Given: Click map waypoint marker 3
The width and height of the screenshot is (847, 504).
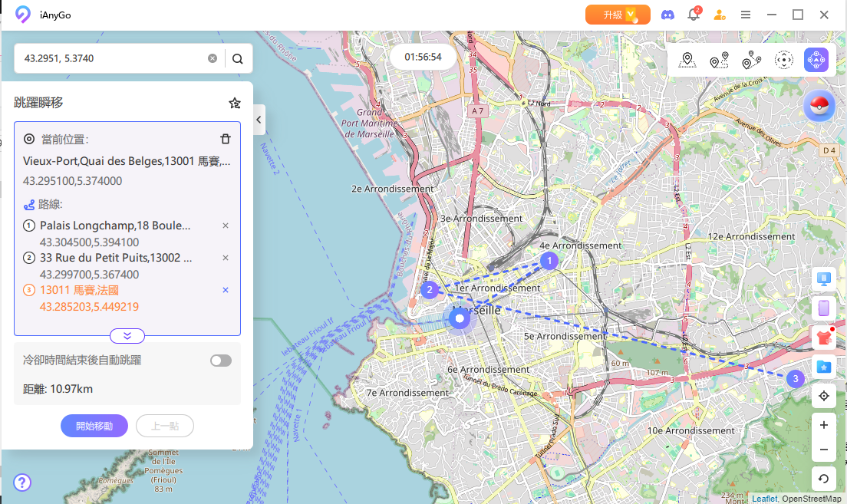Looking at the screenshot, I should click(795, 379).
